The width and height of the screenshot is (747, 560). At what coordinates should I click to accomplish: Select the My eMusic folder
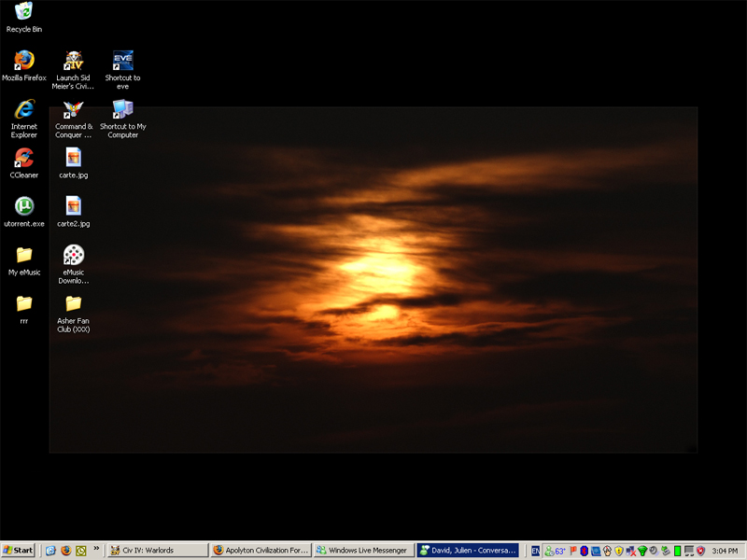pyautogui.click(x=24, y=255)
